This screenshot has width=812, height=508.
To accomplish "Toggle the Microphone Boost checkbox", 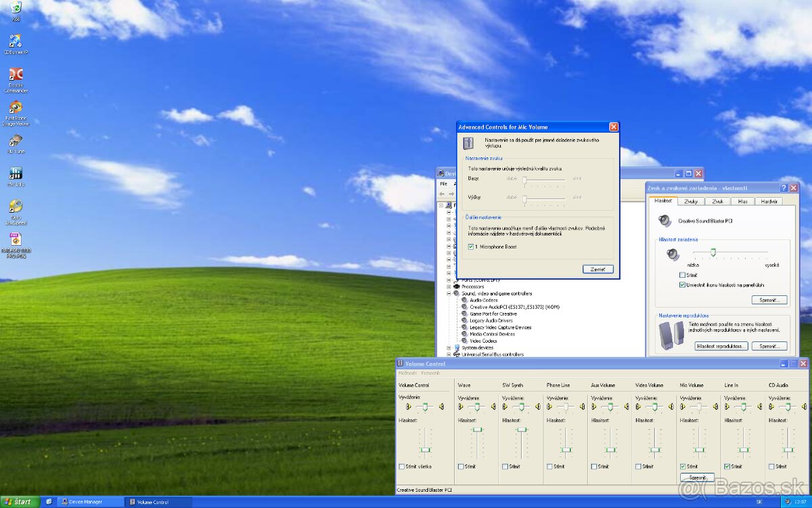I will tap(471, 247).
